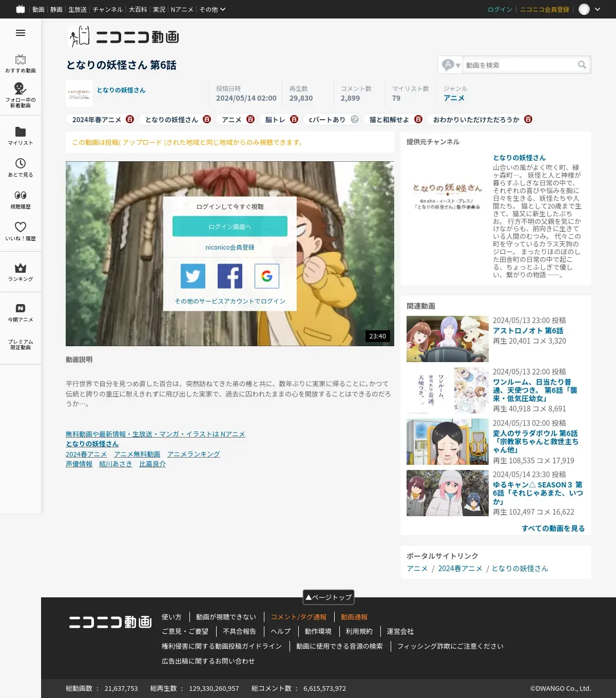Expand the user account dropdown arrow
Viewport: 616px width, 698px height.
pyautogui.click(x=598, y=9)
